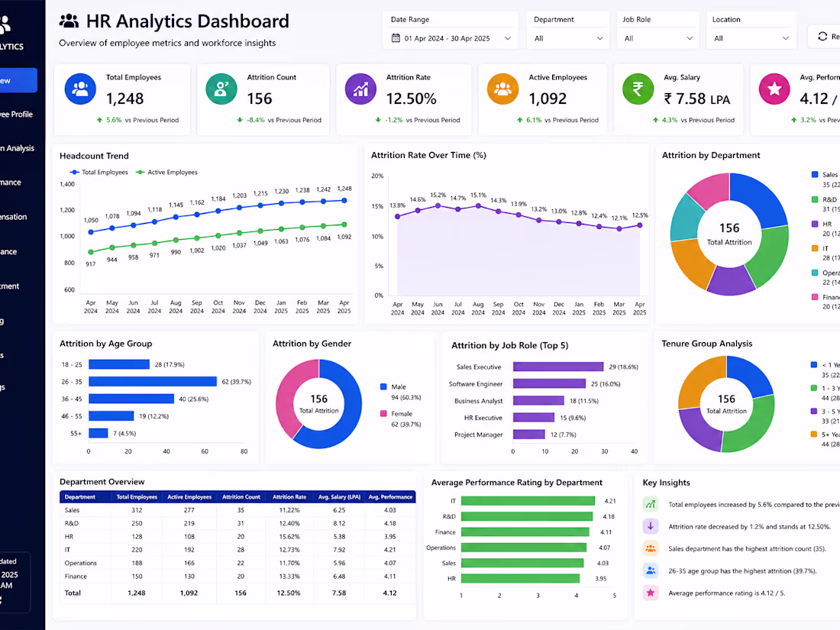Open the Date Range dropdown
Screen dimensions: 840x630
(451, 39)
